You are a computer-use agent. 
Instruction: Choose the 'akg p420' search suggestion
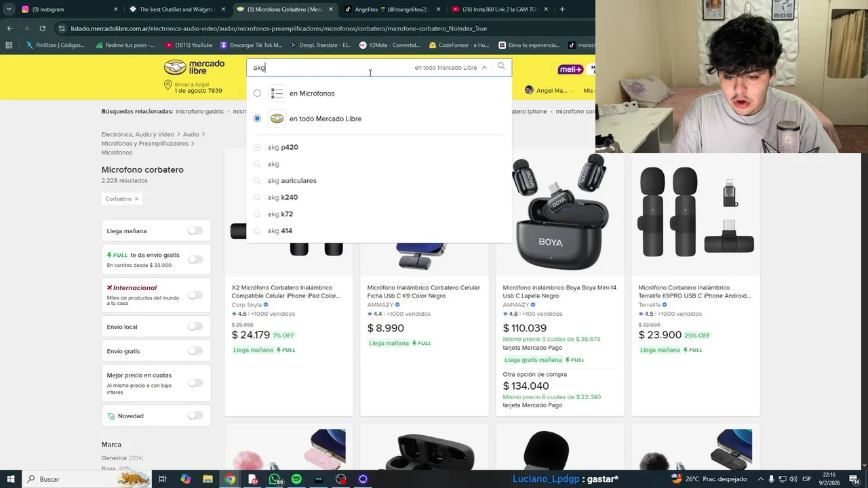(x=378, y=147)
